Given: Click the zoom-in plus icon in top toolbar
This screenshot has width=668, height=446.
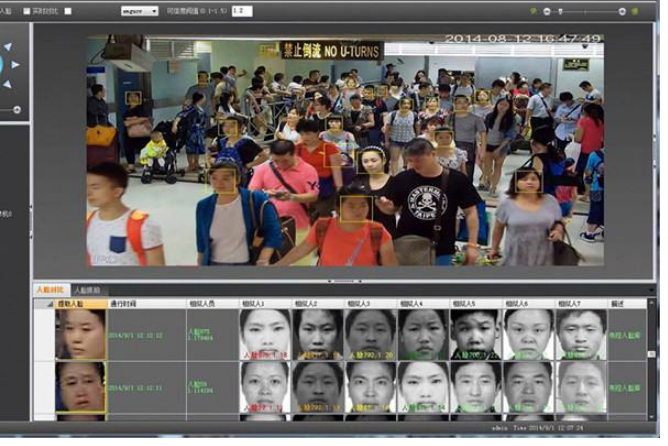Looking at the screenshot, I should click(622, 12).
